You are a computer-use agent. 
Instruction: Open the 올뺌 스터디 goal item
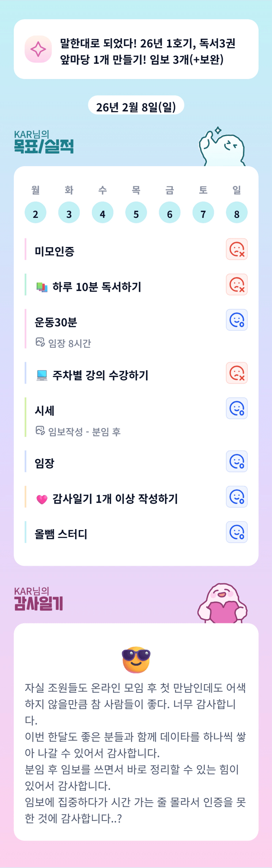pos(61,534)
